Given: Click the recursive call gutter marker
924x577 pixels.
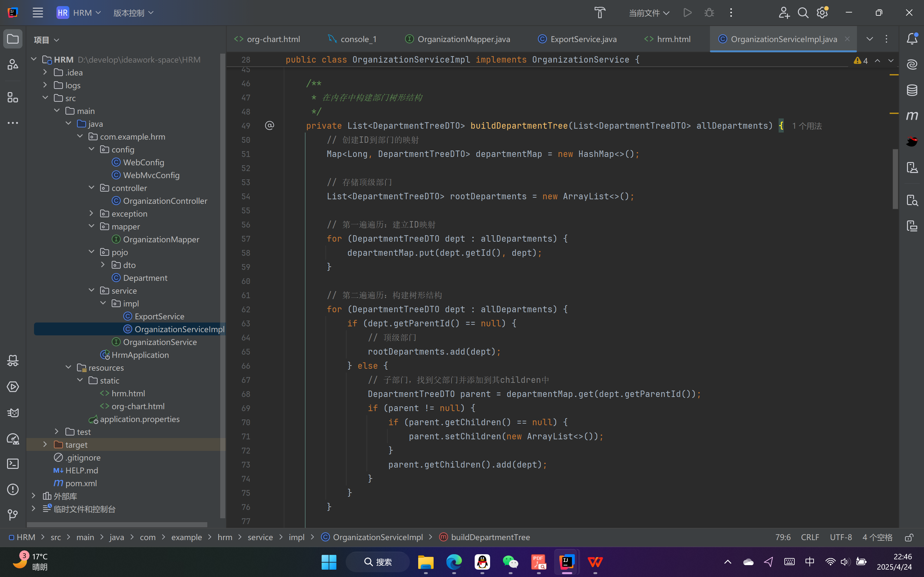Looking at the screenshot, I should (x=270, y=125).
